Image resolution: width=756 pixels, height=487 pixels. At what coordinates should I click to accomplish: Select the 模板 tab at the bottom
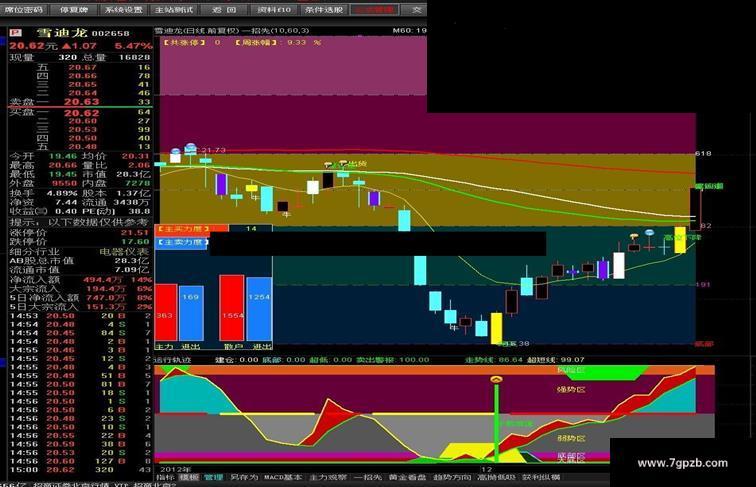pos(189,477)
